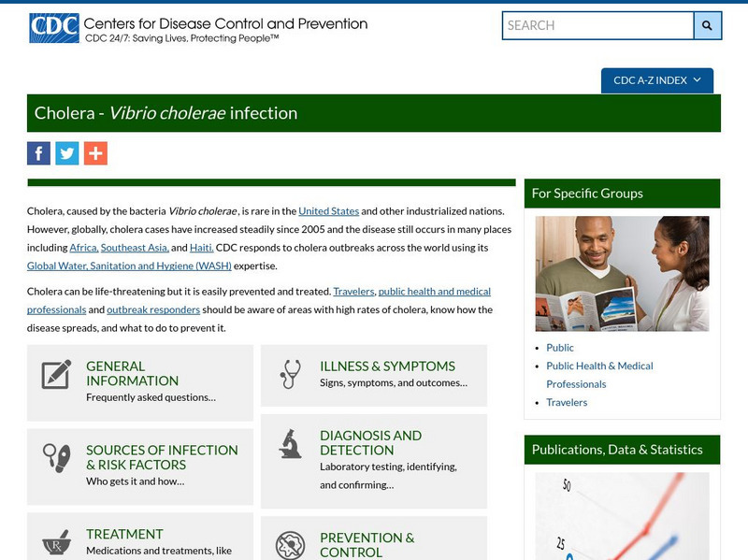The width and height of the screenshot is (748, 560).
Task: Open the Africa link
Action: [x=82, y=250]
